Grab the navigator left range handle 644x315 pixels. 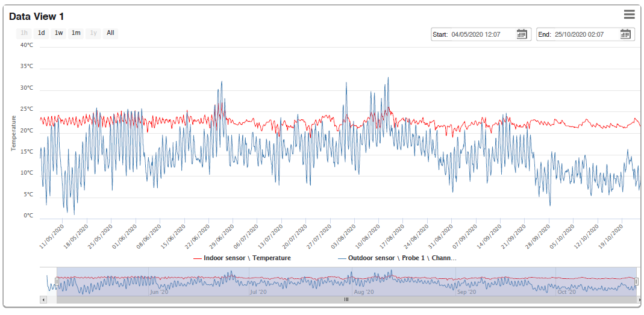point(57,281)
